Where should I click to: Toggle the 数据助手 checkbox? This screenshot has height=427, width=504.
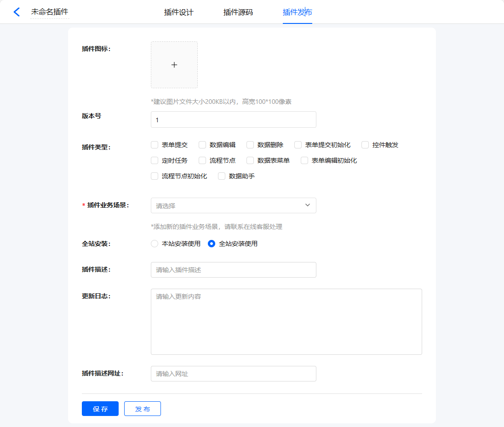click(x=222, y=176)
